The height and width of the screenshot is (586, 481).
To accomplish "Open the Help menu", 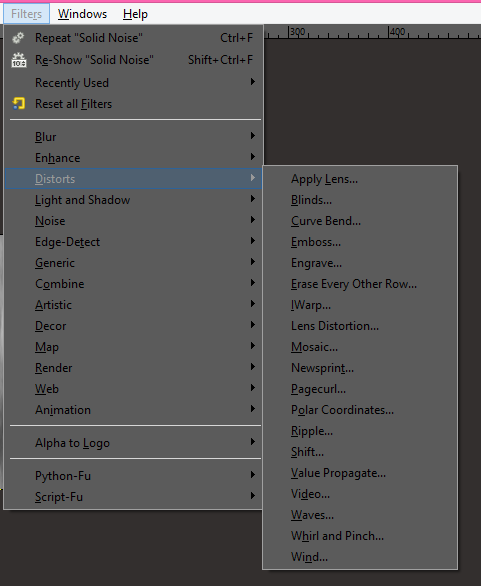I will tap(135, 14).
